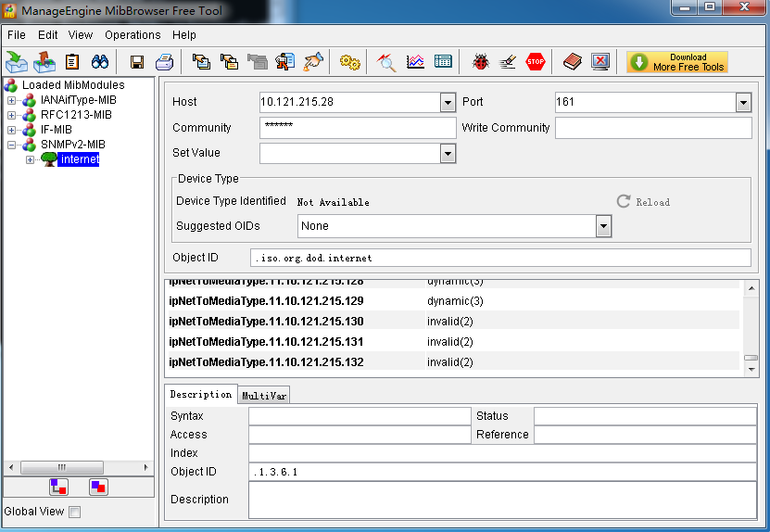
Task: Open the gears Settings icon
Action: pos(349,62)
